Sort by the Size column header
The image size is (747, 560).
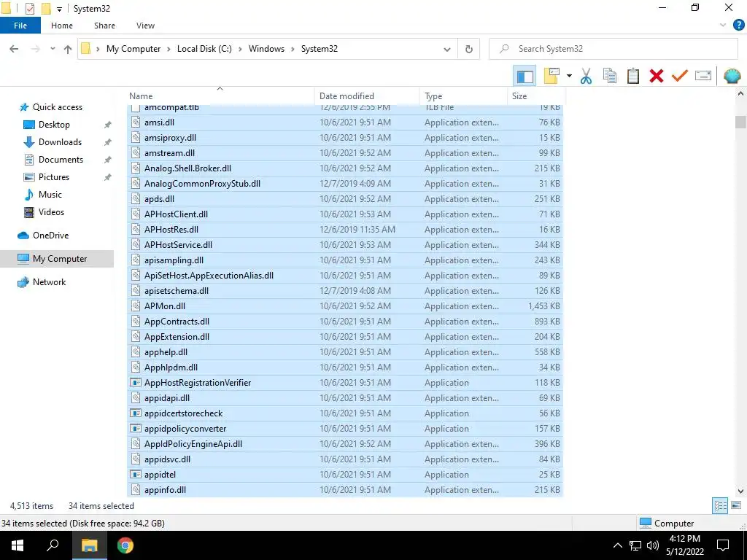click(536, 96)
